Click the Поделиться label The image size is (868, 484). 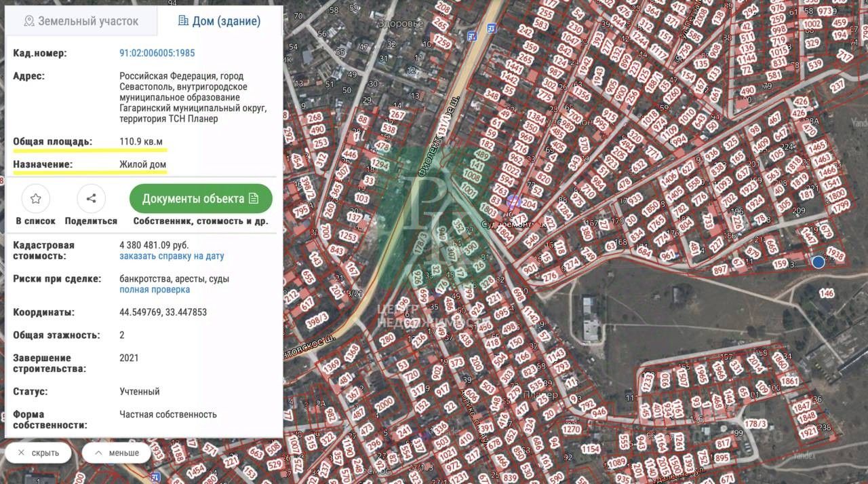coord(91,221)
